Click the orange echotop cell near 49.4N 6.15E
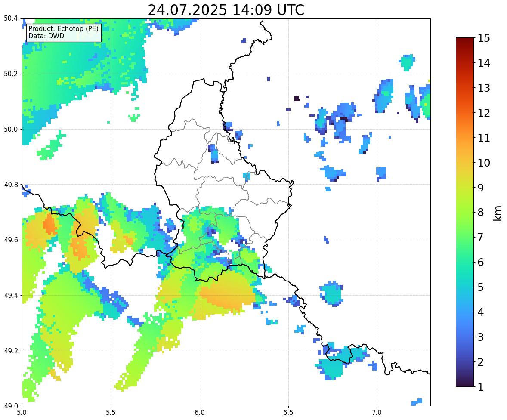The width and height of the screenshot is (507, 420). [x=226, y=296]
